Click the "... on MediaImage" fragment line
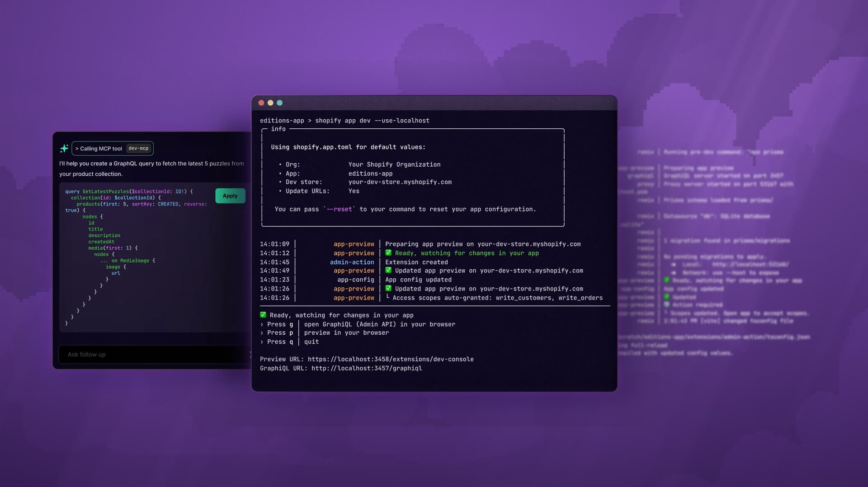The image size is (868, 487). (128, 261)
